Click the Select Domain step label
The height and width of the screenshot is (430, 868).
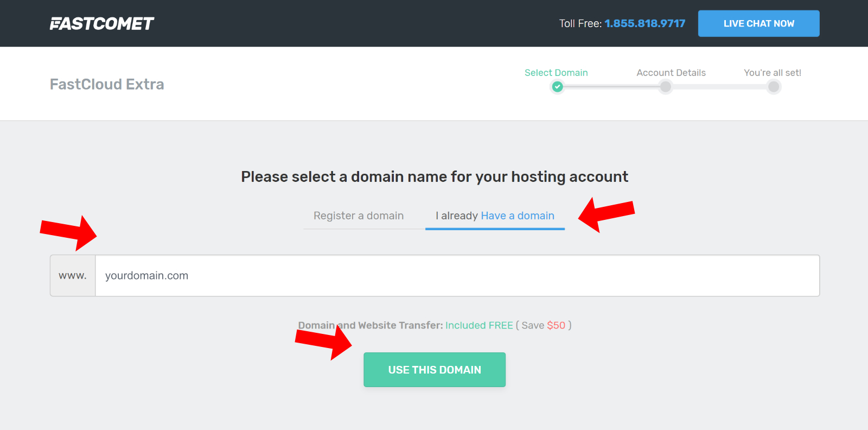point(556,73)
